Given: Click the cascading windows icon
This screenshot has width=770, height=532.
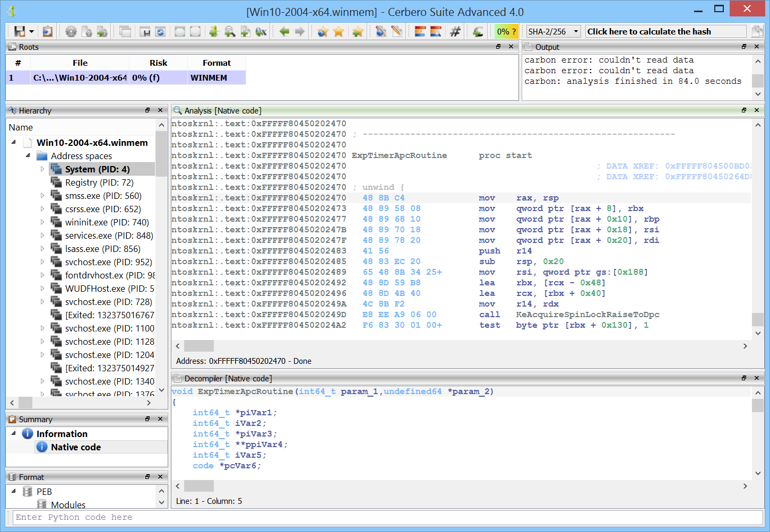Looking at the screenshot, I should (x=125, y=32).
